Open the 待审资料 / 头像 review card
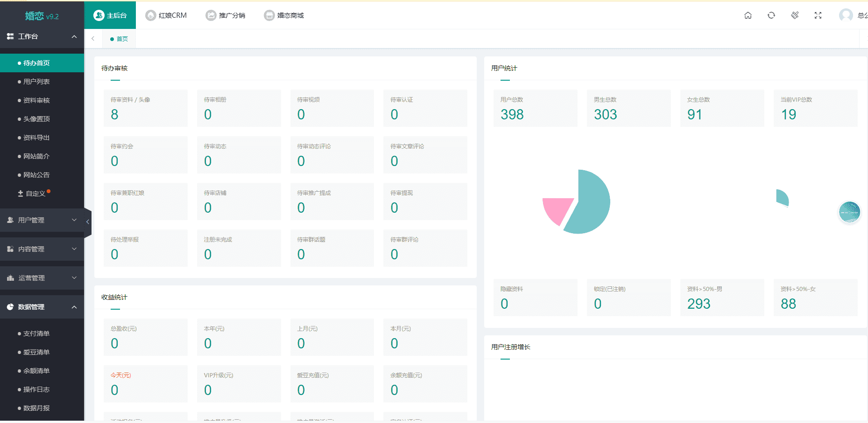Image resolution: width=868 pixels, height=423 pixels. 145,108
